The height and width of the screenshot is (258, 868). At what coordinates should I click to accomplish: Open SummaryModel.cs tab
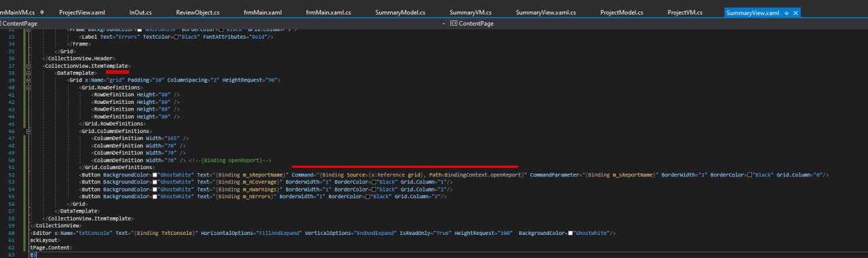[x=400, y=13]
